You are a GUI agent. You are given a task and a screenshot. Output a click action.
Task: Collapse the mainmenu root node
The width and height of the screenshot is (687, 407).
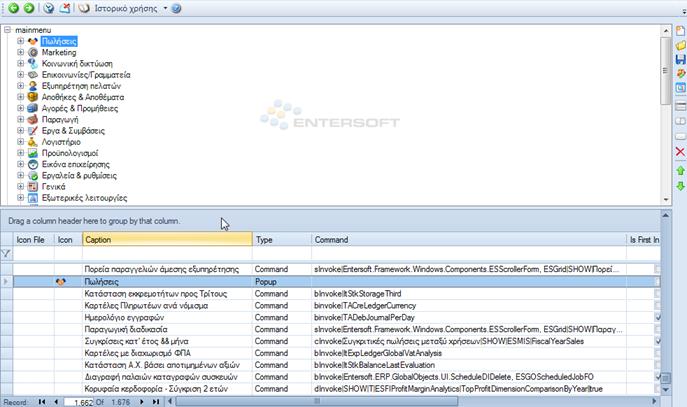tap(7, 30)
